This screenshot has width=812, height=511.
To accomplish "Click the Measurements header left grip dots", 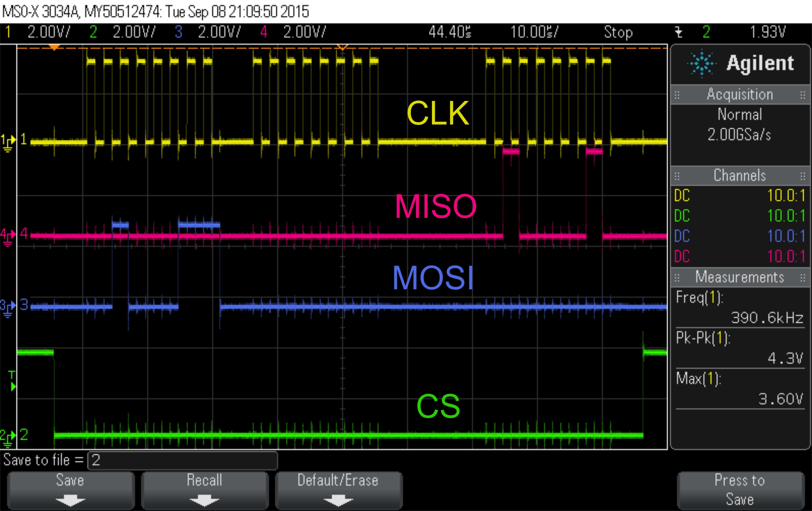I will point(677,278).
